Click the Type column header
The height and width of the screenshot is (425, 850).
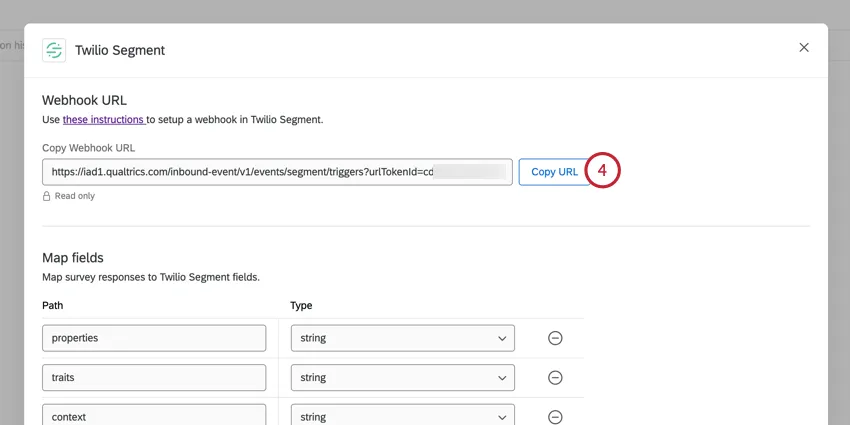(301, 305)
